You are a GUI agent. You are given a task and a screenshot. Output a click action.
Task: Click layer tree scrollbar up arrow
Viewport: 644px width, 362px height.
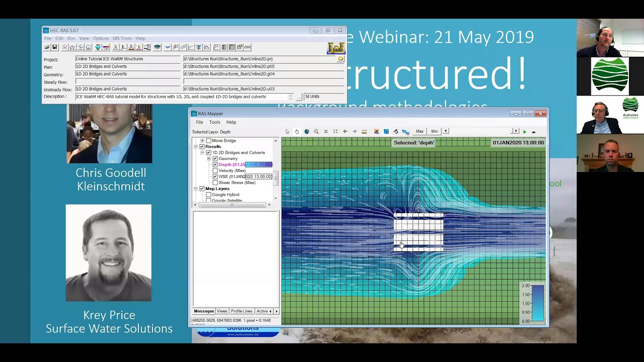[x=275, y=141]
